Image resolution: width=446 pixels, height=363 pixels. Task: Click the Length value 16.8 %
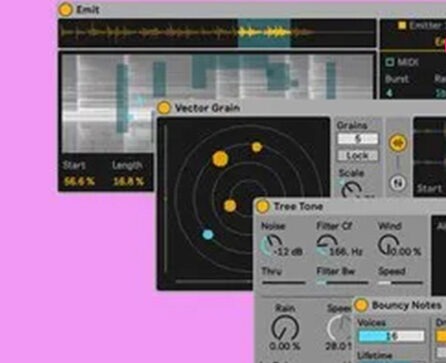pyautogui.click(x=128, y=182)
